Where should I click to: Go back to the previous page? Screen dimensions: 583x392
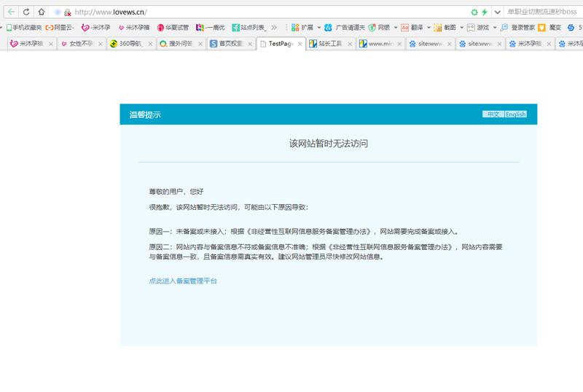(11, 12)
